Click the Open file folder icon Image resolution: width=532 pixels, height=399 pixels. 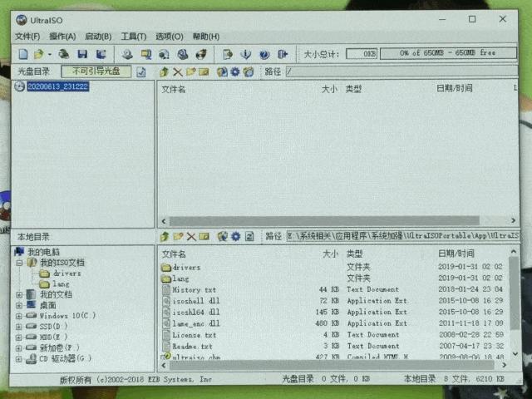(x=39, y=54)
